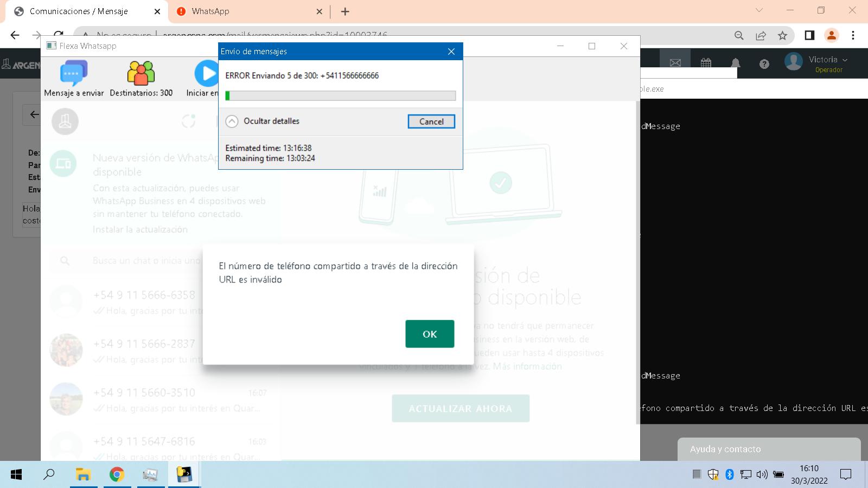
Task: Close the WhatsApp browser tab
Action: click(x=319, y=11)
